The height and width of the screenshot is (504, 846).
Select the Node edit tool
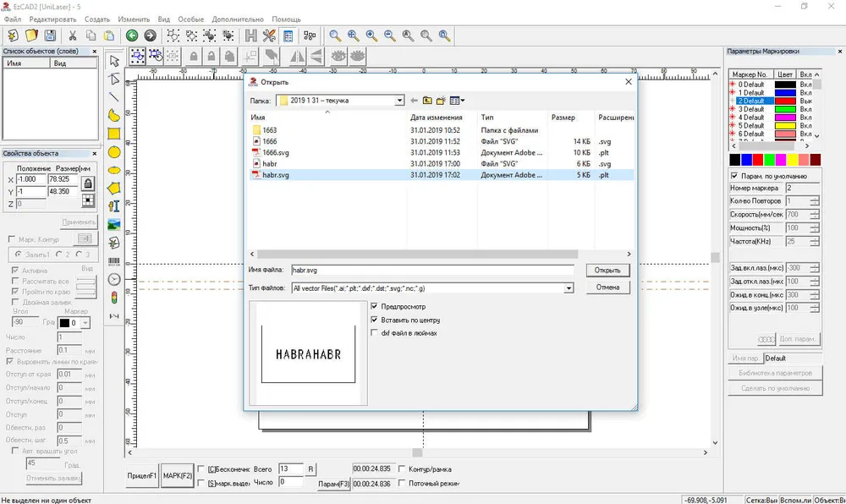click(114, 79)
